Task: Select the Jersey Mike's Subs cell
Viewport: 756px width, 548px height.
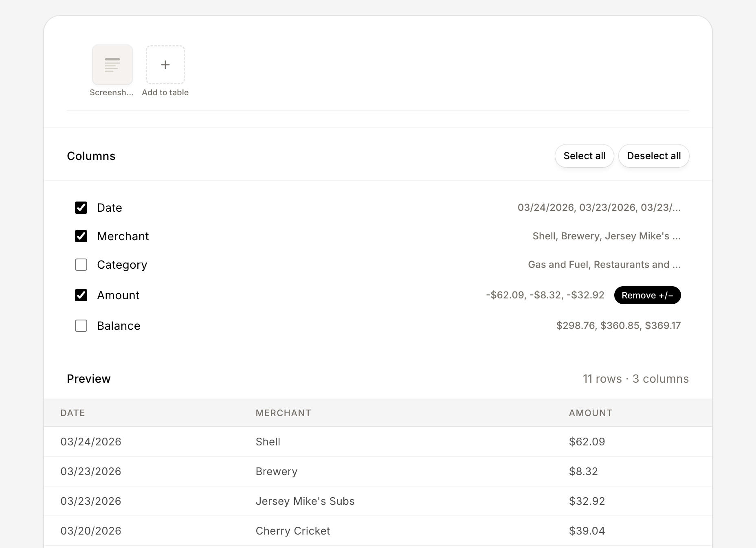Action: pos(305,501)
